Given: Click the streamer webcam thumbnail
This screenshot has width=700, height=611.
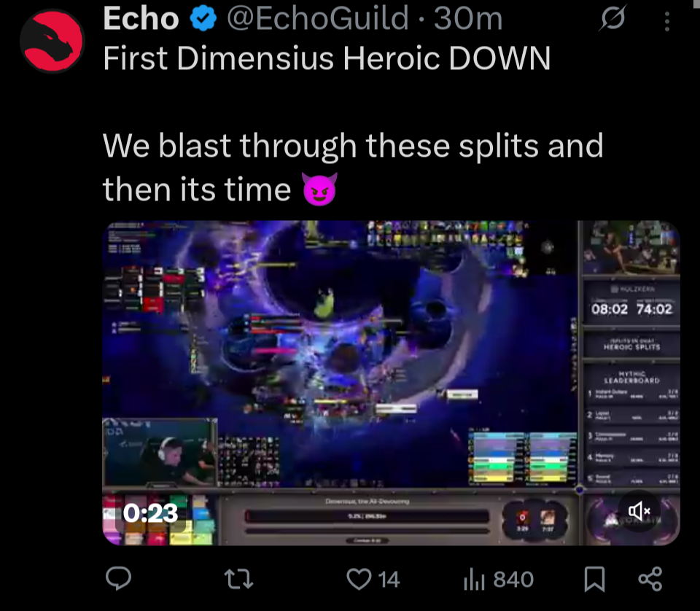Looking at the screenshot, I should point(160,452).
